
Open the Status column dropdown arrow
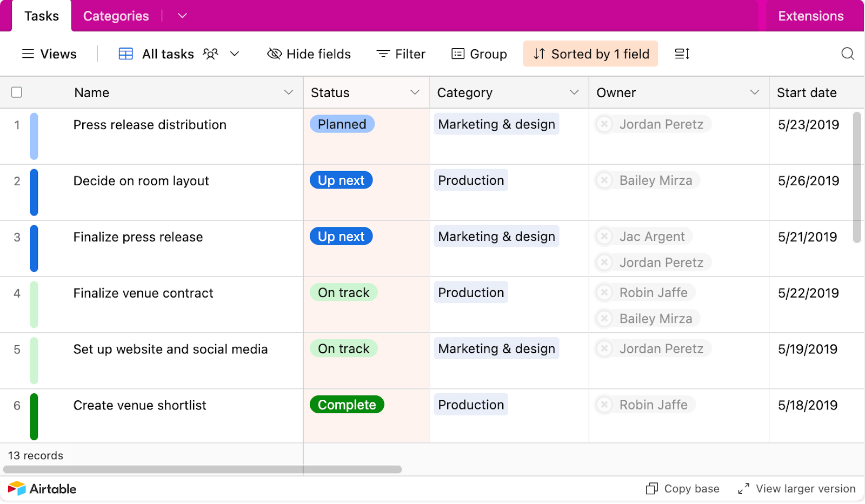click(415, 92)
